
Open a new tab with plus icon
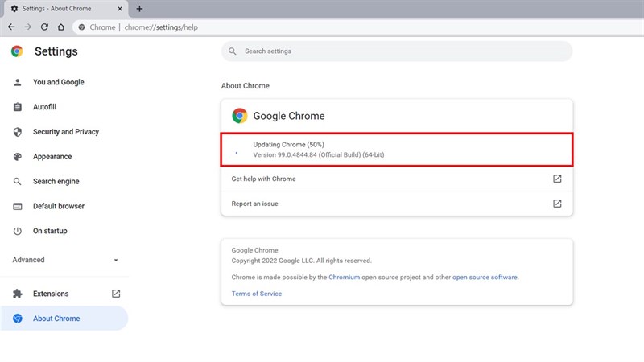[x=139, y=9]
